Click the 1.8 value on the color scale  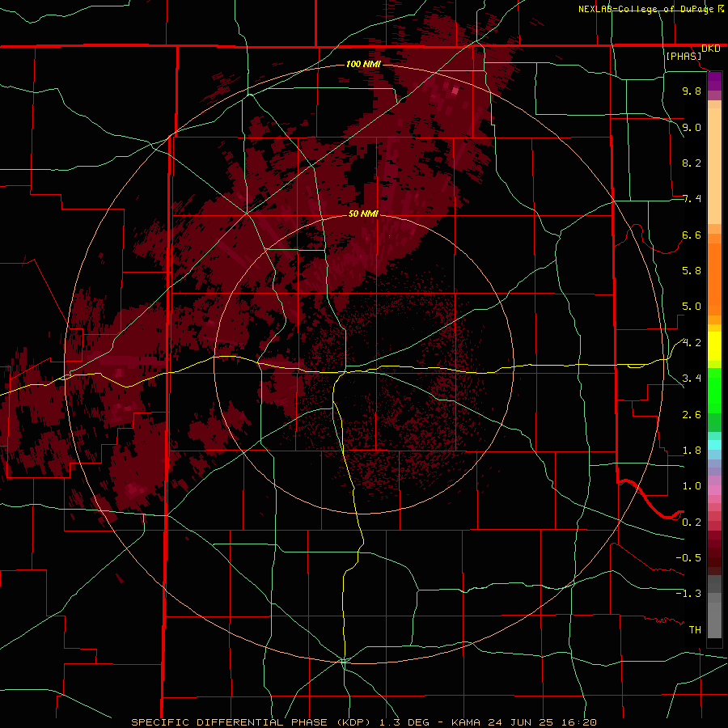pyautogui.click(x=692, y=451)
